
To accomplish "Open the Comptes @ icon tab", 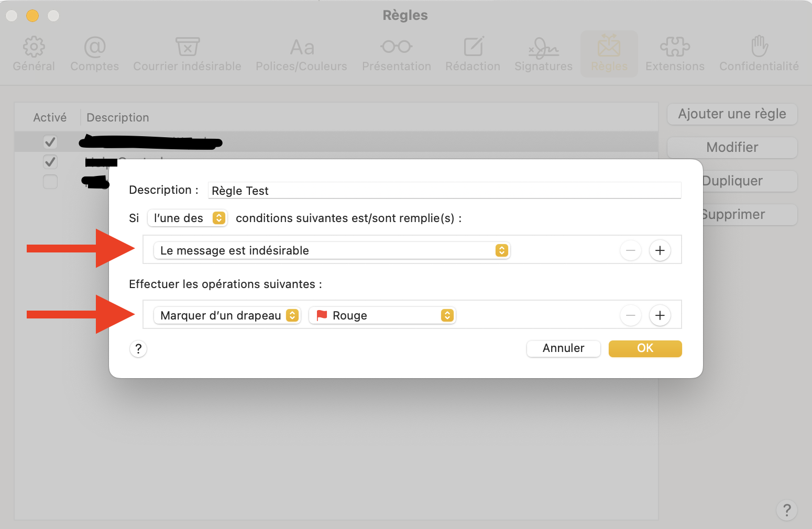I will 95,47.
